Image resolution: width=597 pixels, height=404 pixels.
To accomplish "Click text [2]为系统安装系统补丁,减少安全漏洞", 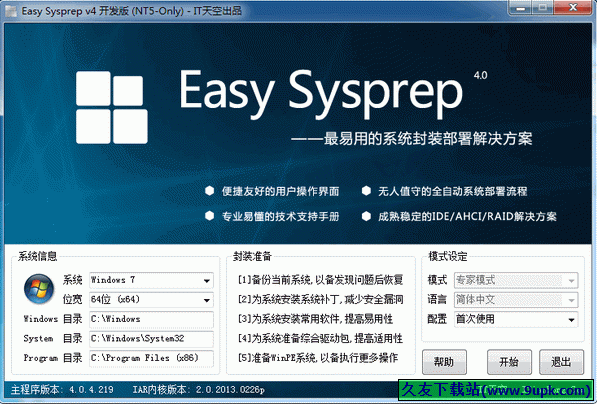I will 320,299.
